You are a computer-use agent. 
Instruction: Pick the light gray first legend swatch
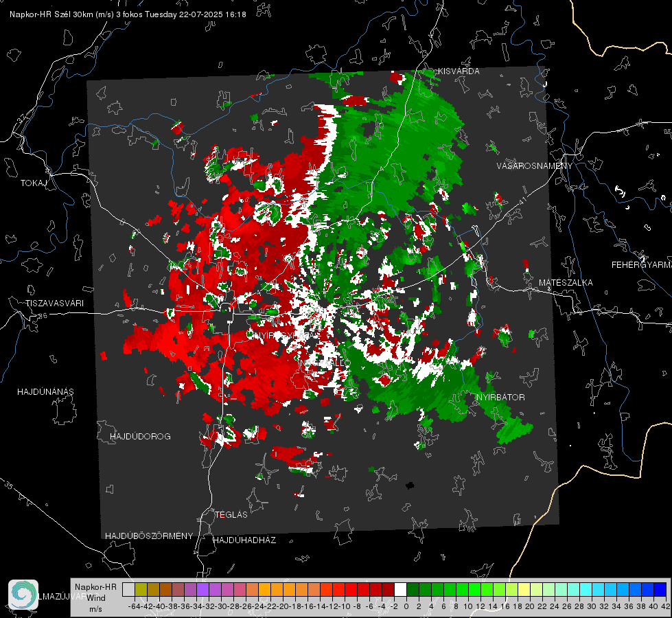tap(128, 589)
